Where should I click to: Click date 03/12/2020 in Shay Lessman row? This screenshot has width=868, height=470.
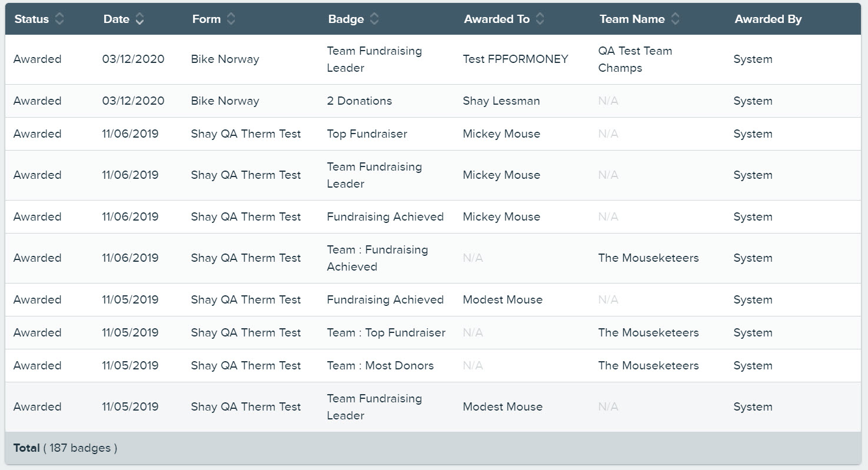pos(133,101)
